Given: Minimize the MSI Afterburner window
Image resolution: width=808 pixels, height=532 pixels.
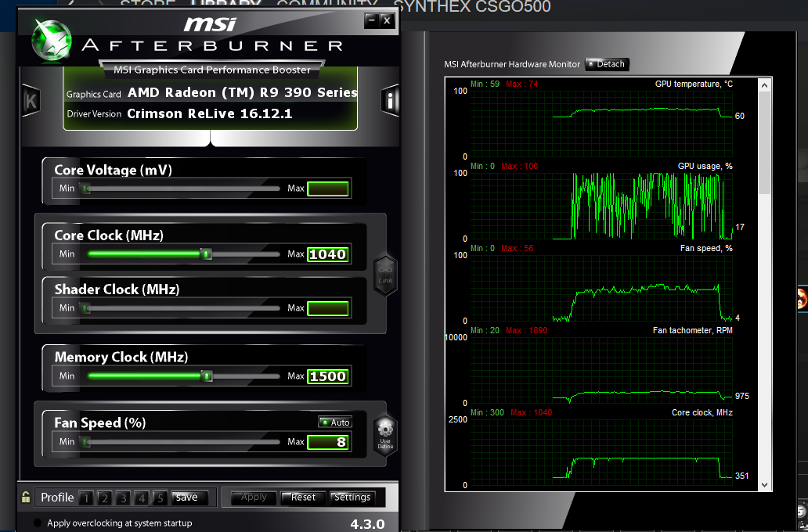Looking at the screenshot, I should pos(371,20).
